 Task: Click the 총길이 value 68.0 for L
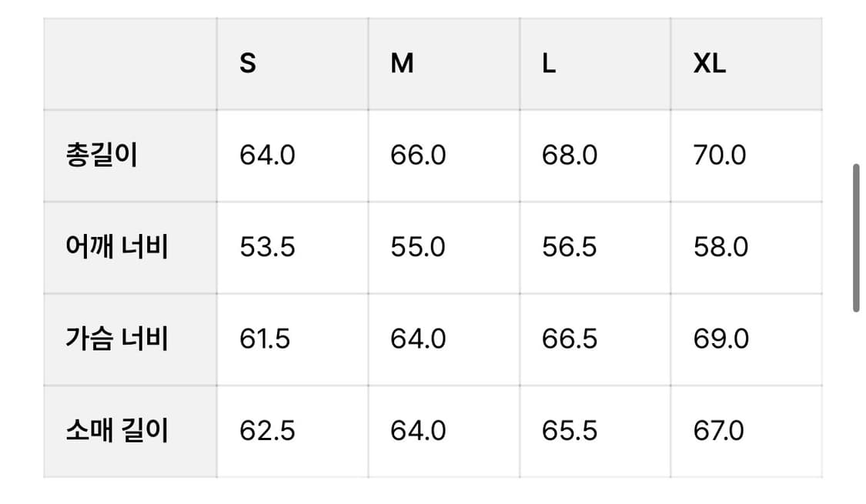coord(570,155)
